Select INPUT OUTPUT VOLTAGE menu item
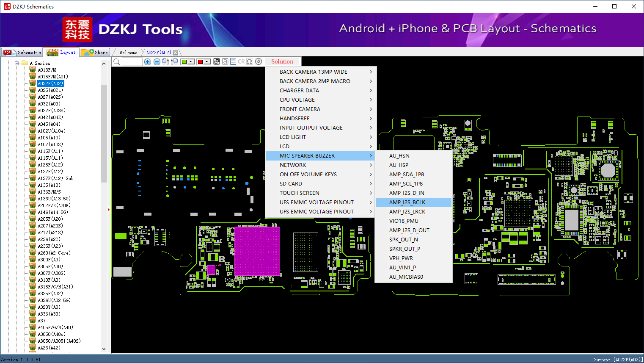The image size is (644, 363). coord(320,128)
